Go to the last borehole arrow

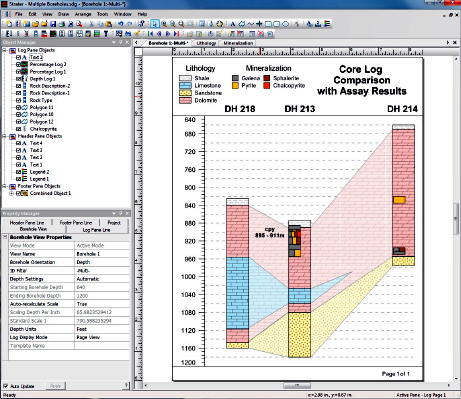[x=176, y=34]
